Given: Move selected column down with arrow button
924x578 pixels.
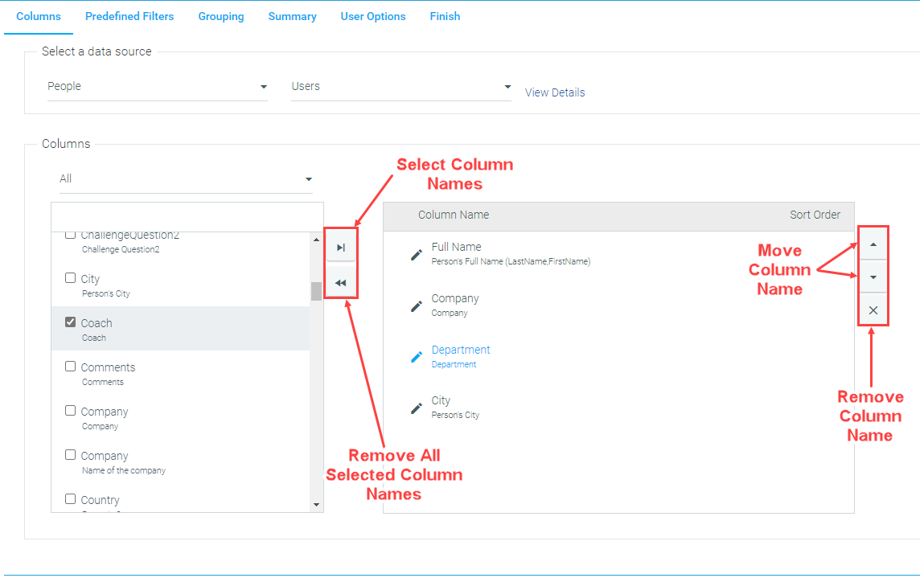Looking at the screenshot, I should click(x=873, y=277).
